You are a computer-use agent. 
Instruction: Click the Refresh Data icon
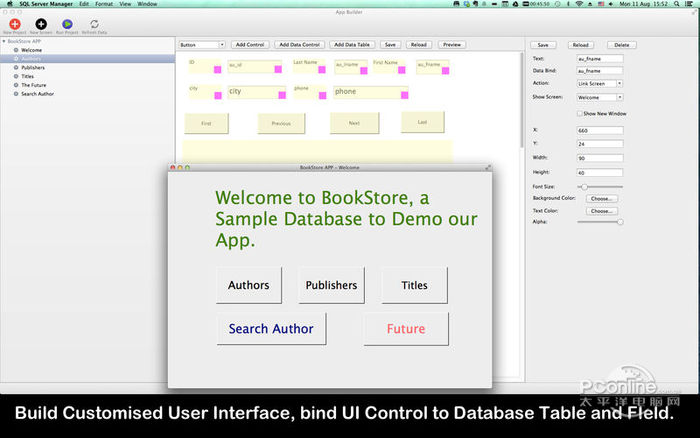coord(94,23)
